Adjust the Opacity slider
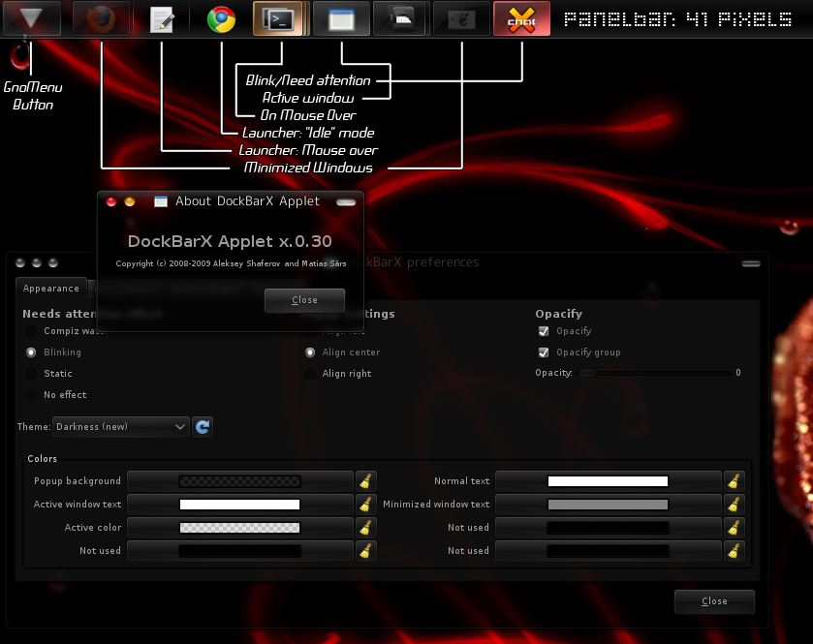 coord(654,373)
